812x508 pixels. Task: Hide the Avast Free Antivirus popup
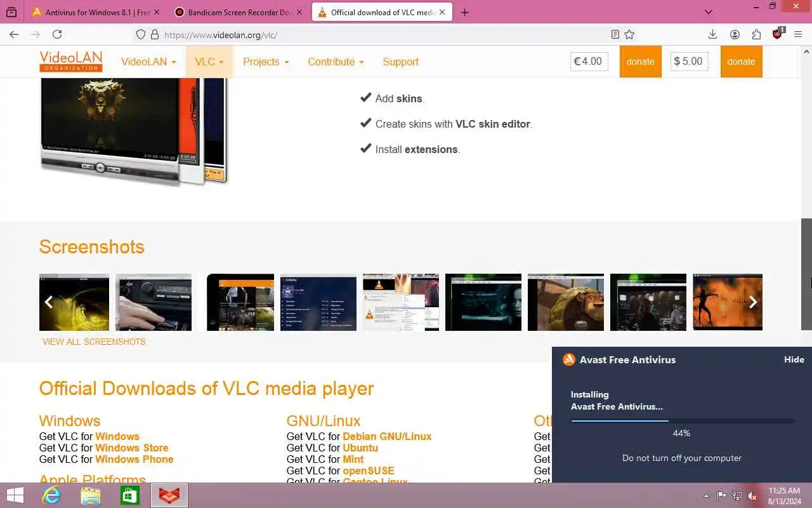pyautogui.click(x=794, y=359)
